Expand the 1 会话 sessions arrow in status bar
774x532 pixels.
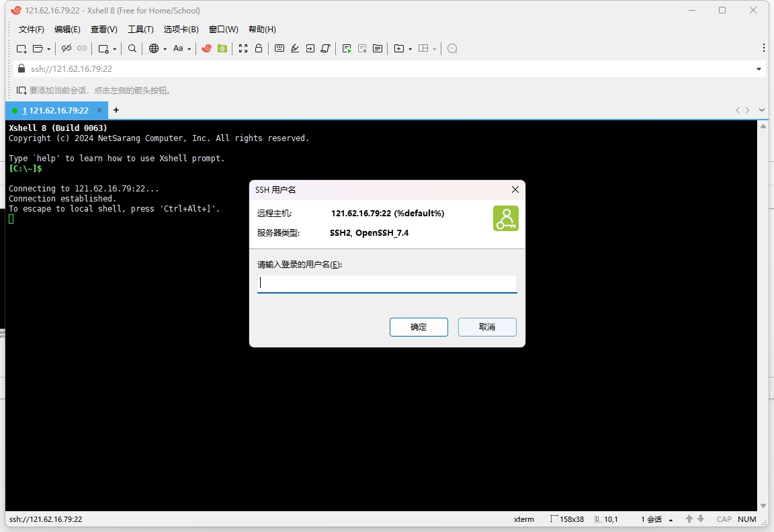point(671,520)
